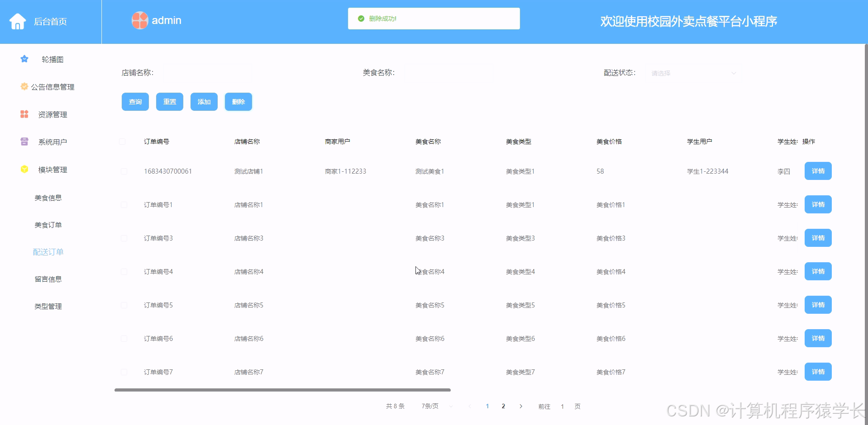Click the yellow cube icon next to 模块管理

click(x=24, y=169)
